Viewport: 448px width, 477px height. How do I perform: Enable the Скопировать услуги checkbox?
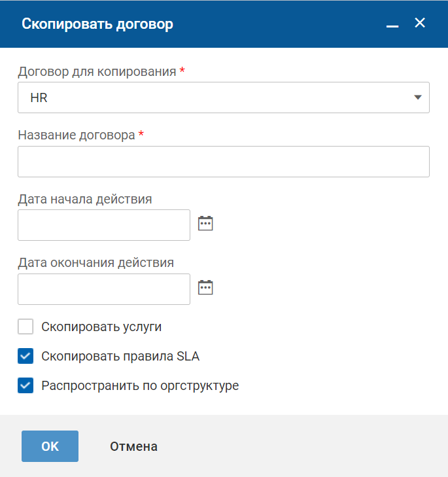click(26, 327)
